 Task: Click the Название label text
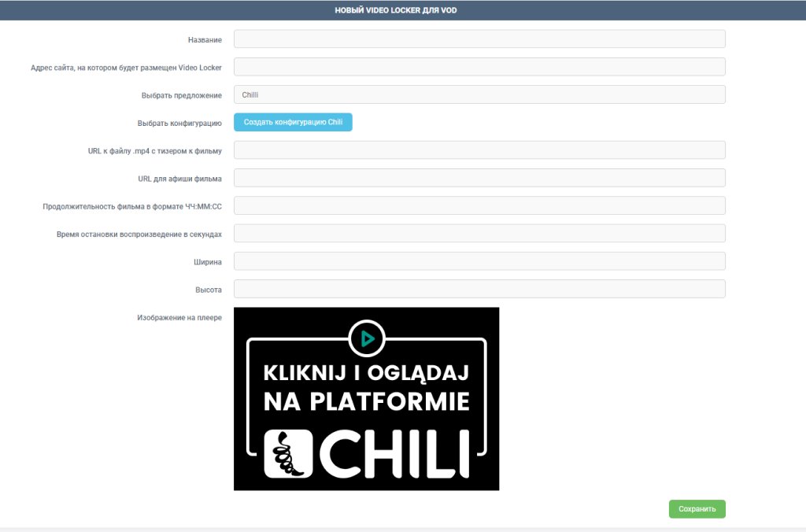[x=205, y=40]
